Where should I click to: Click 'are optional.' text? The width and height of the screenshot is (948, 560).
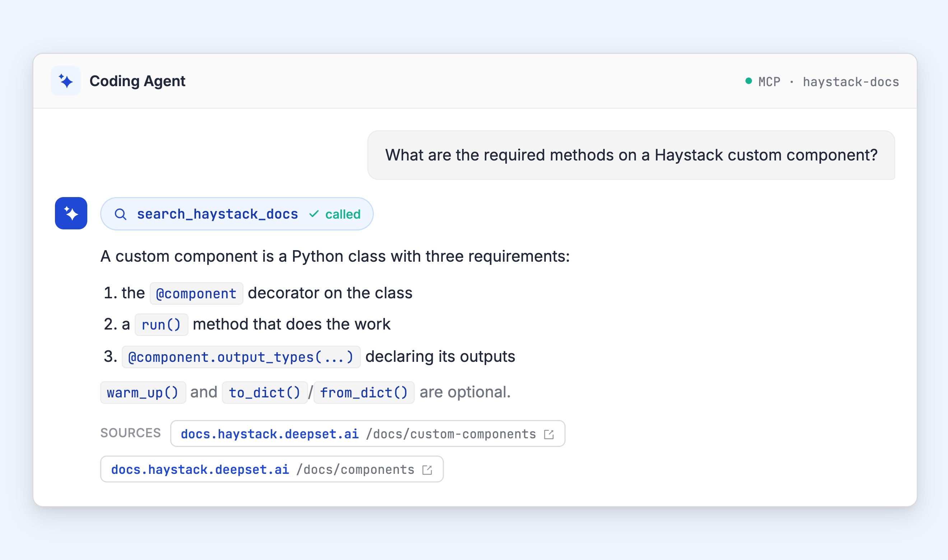(x=465, y=392)
